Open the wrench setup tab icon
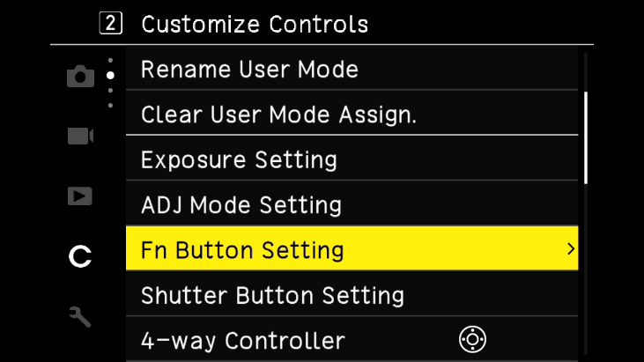Screen dimensions: 644x362 (80, 317)
